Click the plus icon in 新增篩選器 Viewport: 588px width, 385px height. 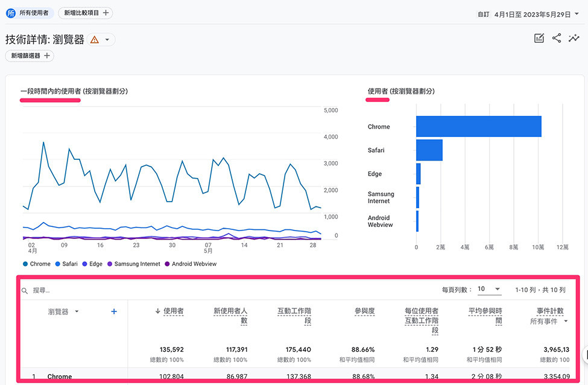pyautogui.click(x=47, y=56)
